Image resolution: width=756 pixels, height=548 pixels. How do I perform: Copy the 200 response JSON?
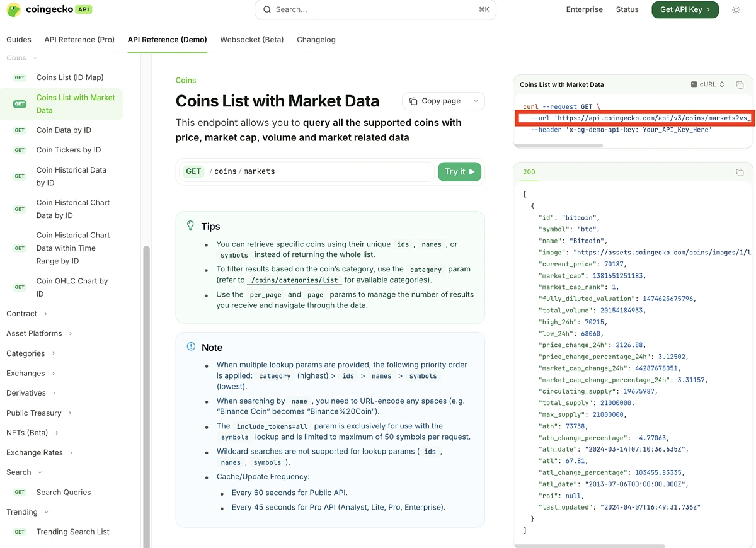[740, 172]
